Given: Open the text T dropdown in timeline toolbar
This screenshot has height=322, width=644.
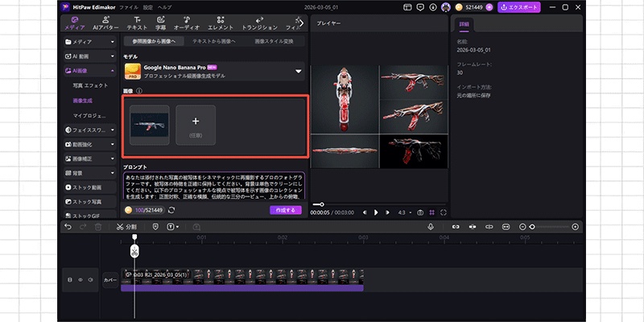Looking at the screenshot, I should 172,227.
